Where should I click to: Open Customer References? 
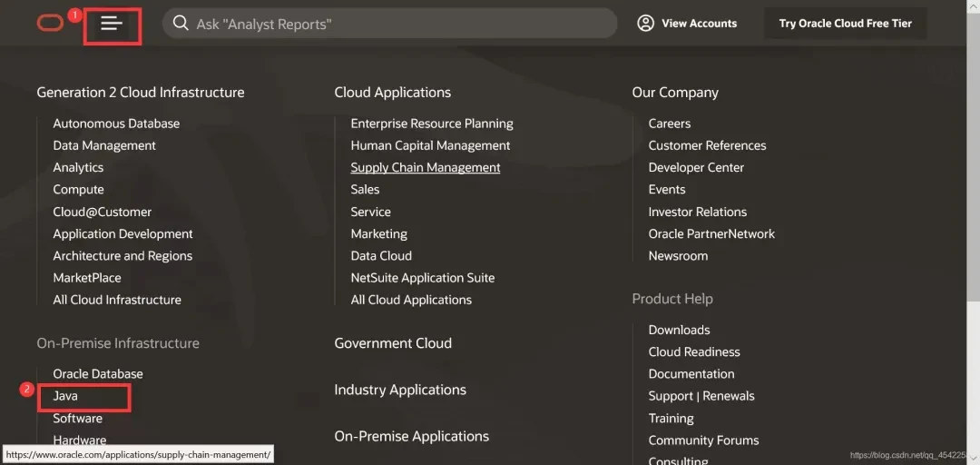tap(707, 145)
